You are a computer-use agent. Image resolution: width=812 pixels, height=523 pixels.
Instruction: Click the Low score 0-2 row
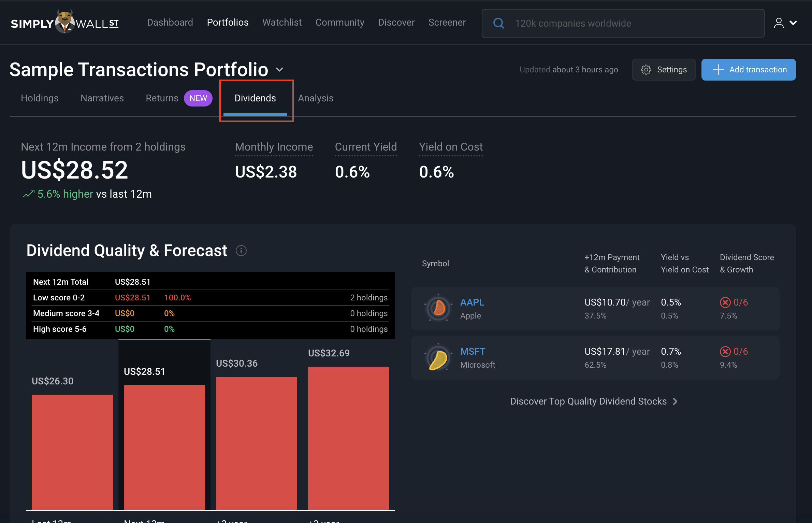tap(211, 298)
